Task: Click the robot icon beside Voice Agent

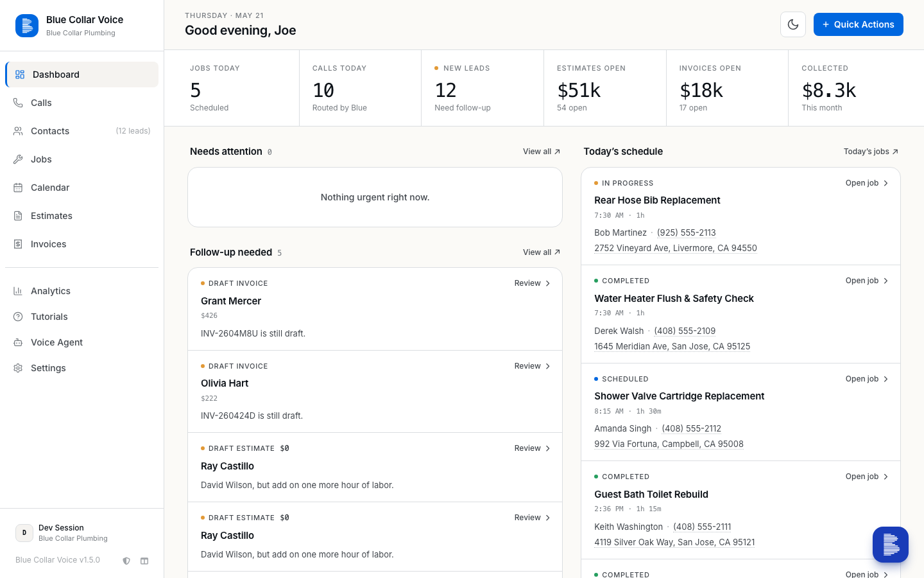Action: (x=18, y=342)
